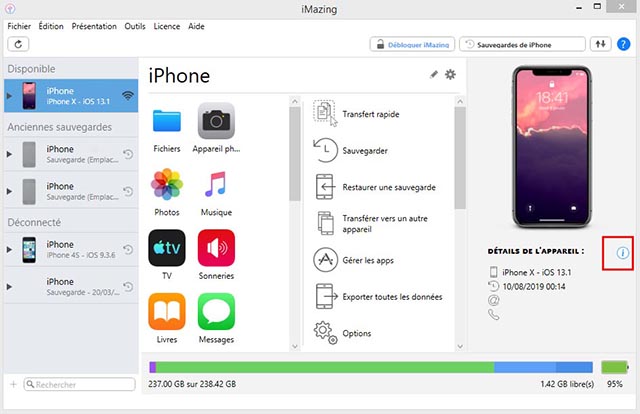
Task: Click the Transférer vers un autre appareil icon
Action: [x=325, y=223]
